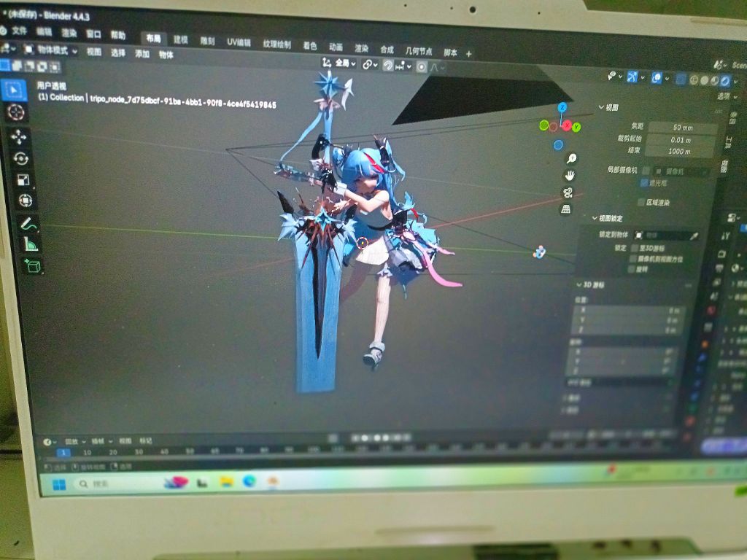
Task: Switch to rendered viewport shading
Action: [725, 81]
